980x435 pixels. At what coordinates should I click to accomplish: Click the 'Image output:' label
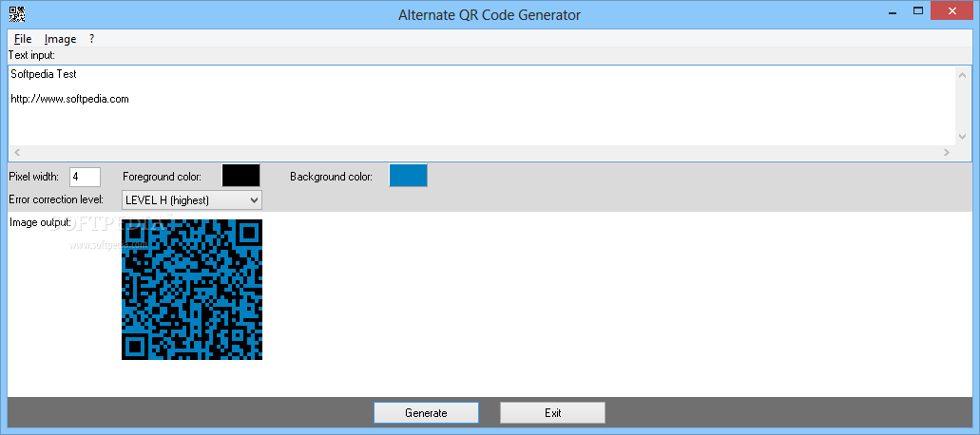click(x=40, y=222)
